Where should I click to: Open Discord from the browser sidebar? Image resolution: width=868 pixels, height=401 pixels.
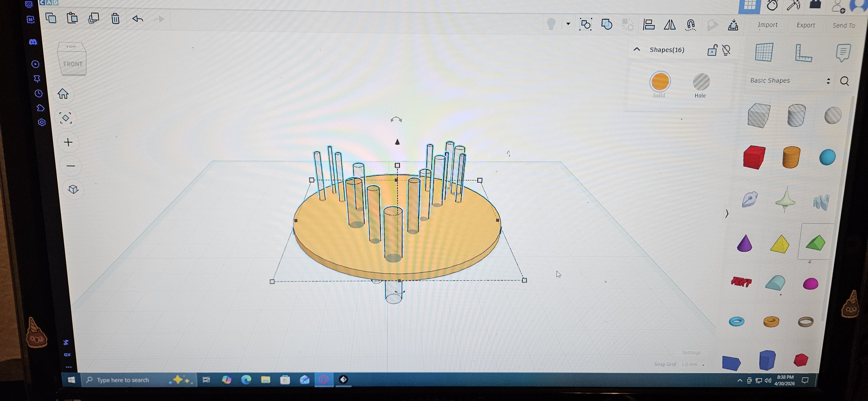click(x=33, y=42)
